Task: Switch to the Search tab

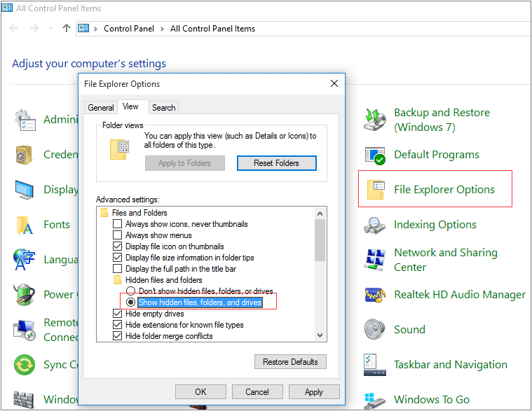Action: click(163, 107)
